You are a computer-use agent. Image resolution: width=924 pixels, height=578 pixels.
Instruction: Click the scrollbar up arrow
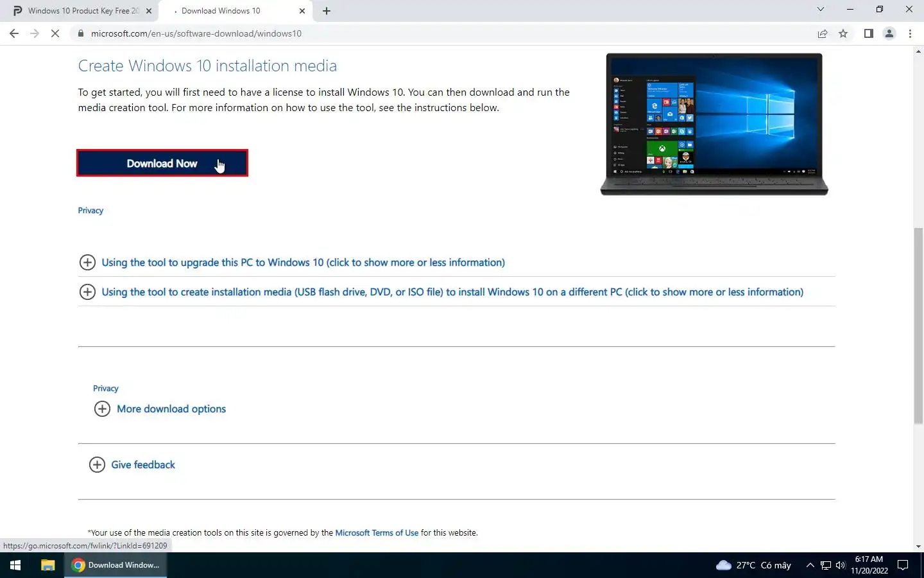tap(918, 51)
